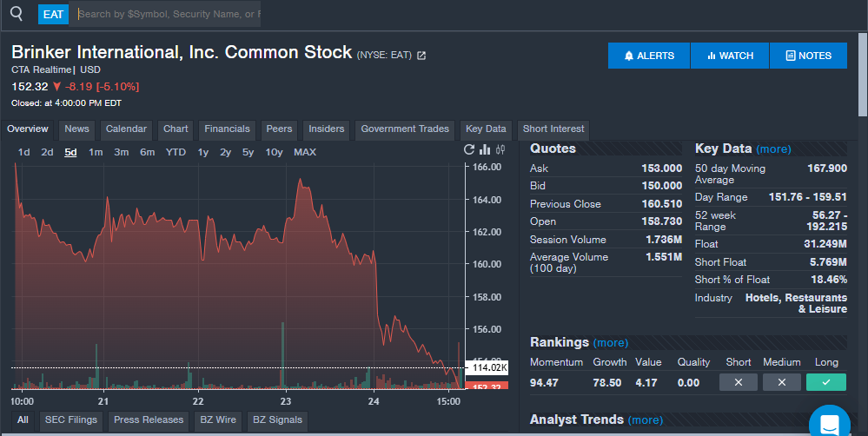Select the Overview tab
The width and height of the screenshot is (868, 436).
coord(28,129)
